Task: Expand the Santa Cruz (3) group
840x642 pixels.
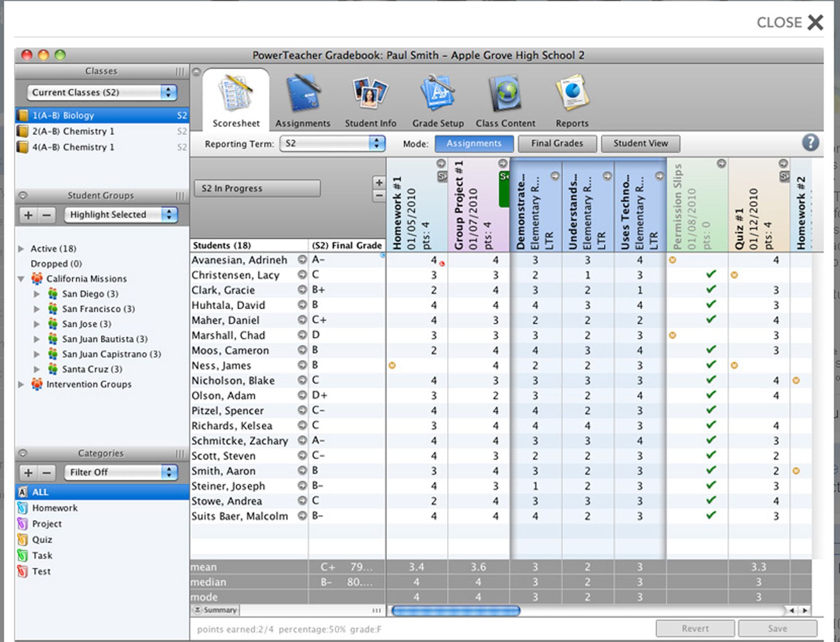Action: pyautogui.click(x=37, y=369)
